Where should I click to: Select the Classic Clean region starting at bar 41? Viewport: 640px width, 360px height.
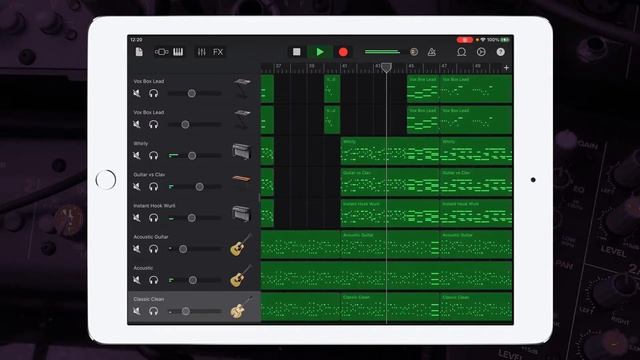tap(390, 307)
